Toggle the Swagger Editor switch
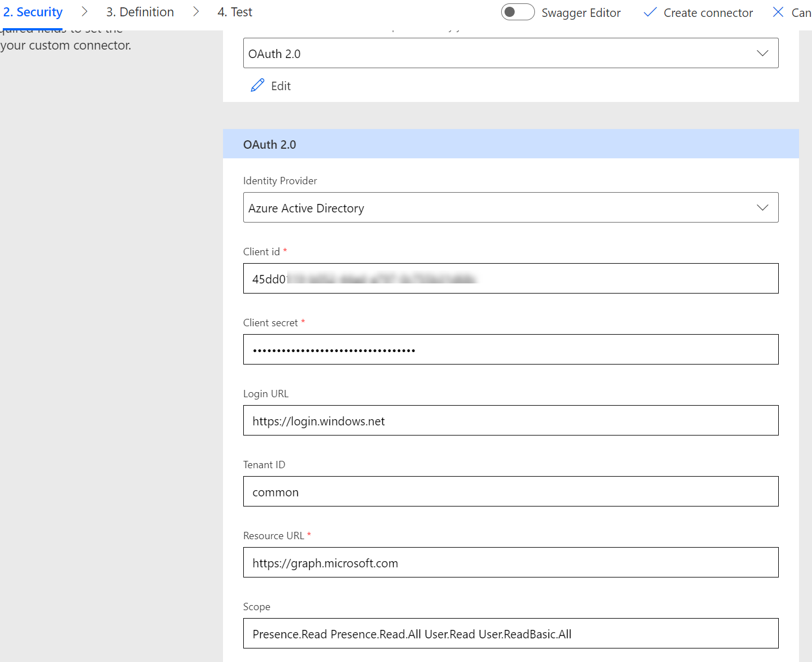The image size is (812, 662). (x=517, y=12)
